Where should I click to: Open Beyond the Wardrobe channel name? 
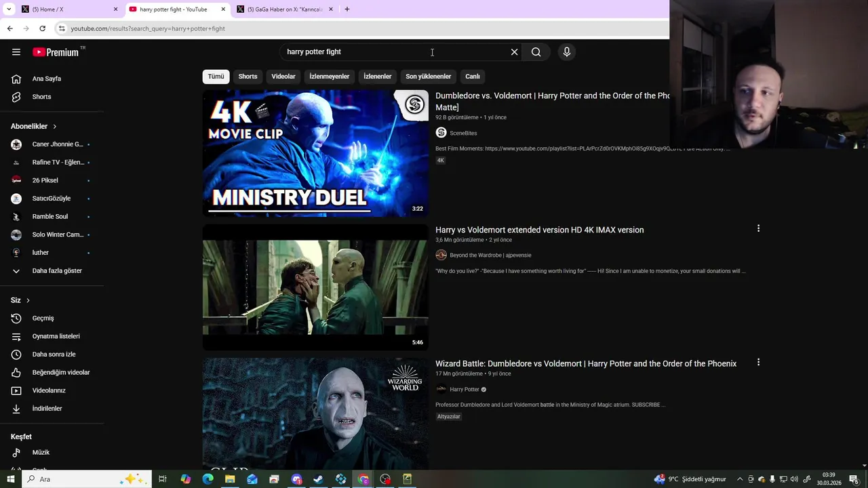490,256
